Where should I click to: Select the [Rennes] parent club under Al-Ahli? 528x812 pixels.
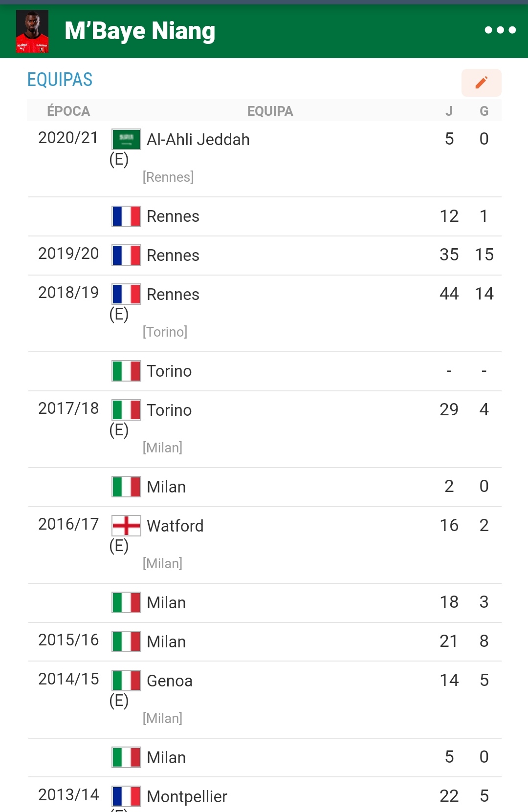tap(168, 177)
